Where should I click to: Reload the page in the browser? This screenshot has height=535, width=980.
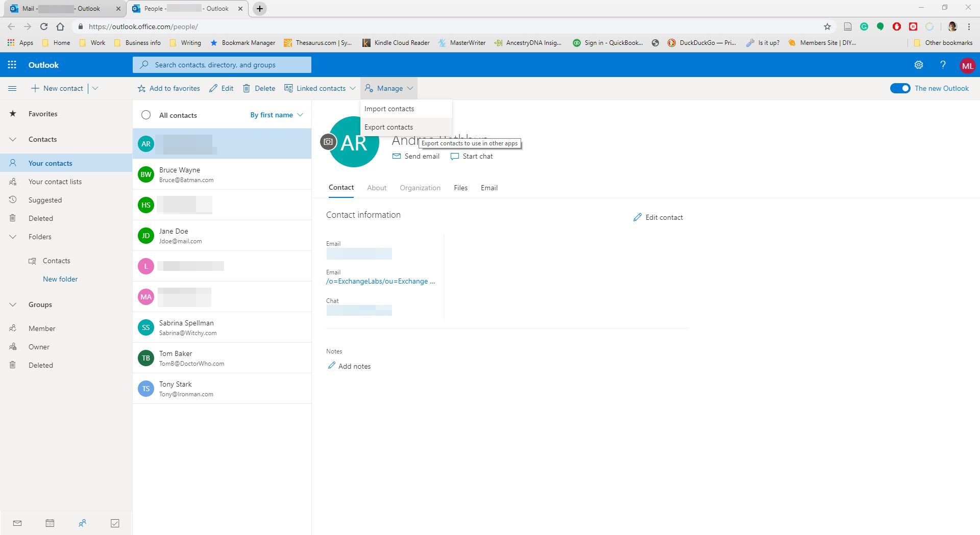pyautogui.click(x=44, y=27)
